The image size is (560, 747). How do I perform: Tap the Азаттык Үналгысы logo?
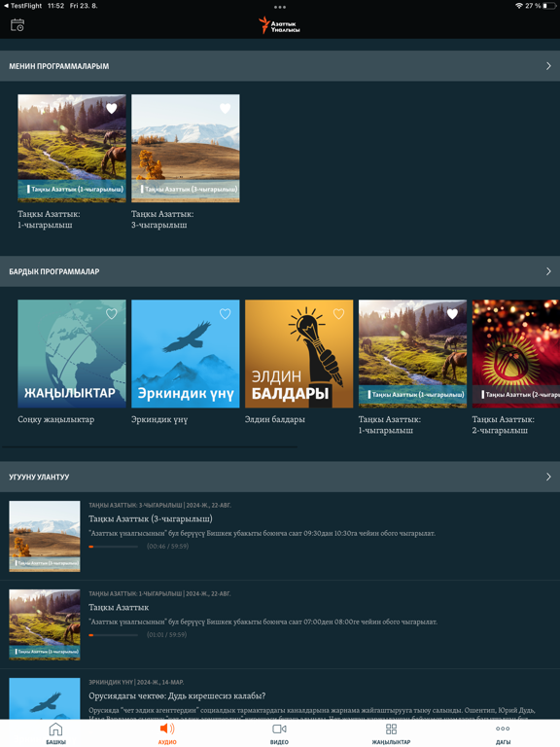tap(280, 25)
